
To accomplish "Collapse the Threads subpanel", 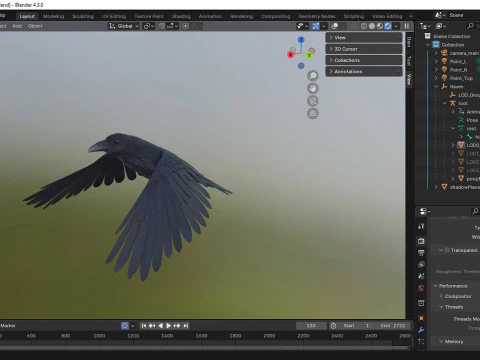I will pyautogui.click(x=441, y=307).
